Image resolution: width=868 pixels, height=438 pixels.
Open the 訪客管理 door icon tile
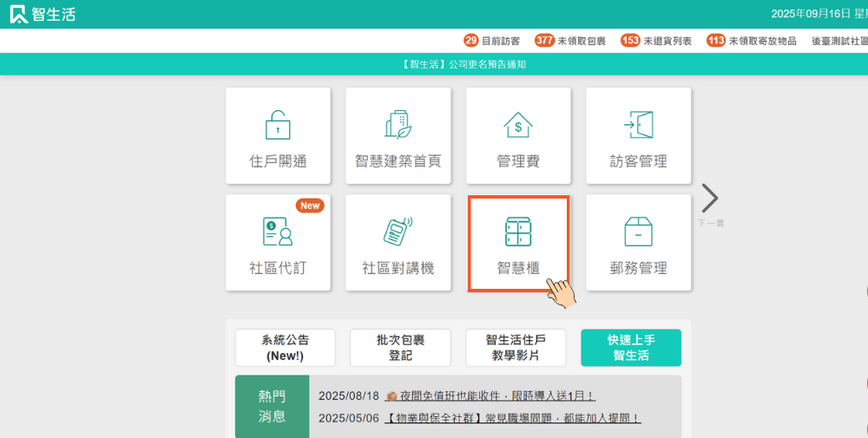(x=638, y=136)
